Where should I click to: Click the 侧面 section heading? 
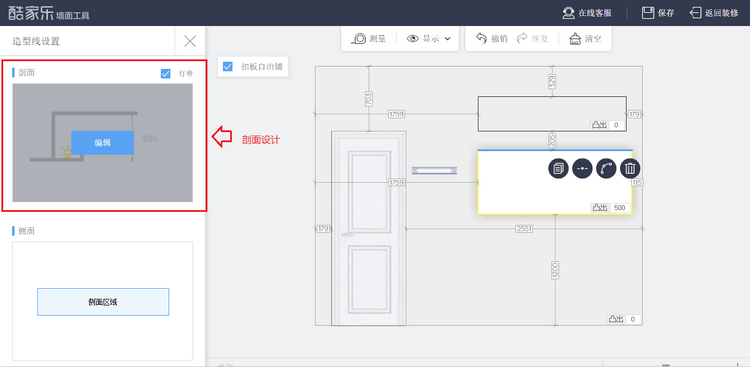point(26,231)
